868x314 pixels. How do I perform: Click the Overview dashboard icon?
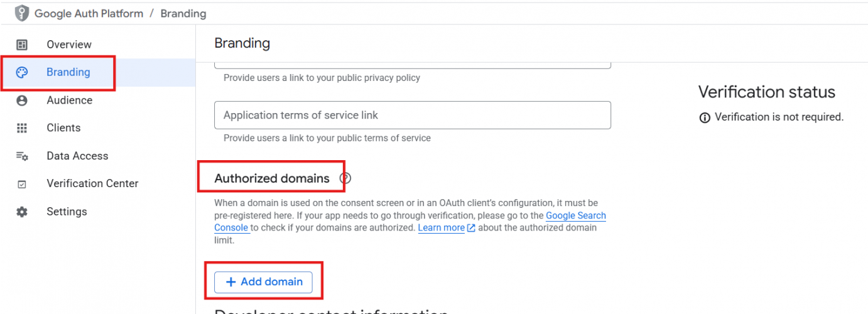22,45
